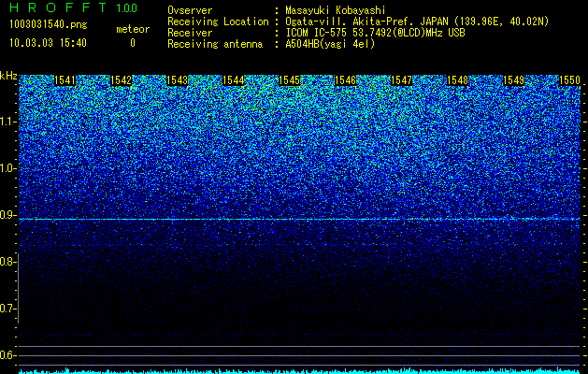Click the Receiving Location label
This screenshot has width=588, height=374.
click(218, 22)
